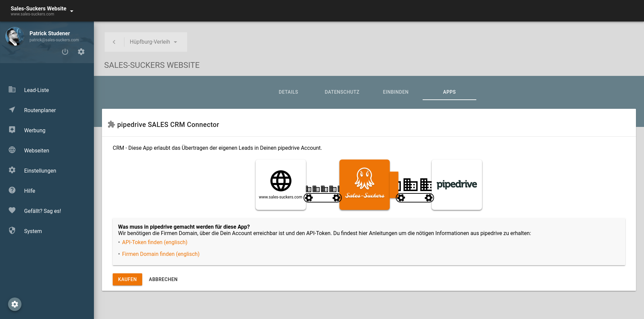
Task: Open Routenplaner menu entry
Action: coord(47,110)
